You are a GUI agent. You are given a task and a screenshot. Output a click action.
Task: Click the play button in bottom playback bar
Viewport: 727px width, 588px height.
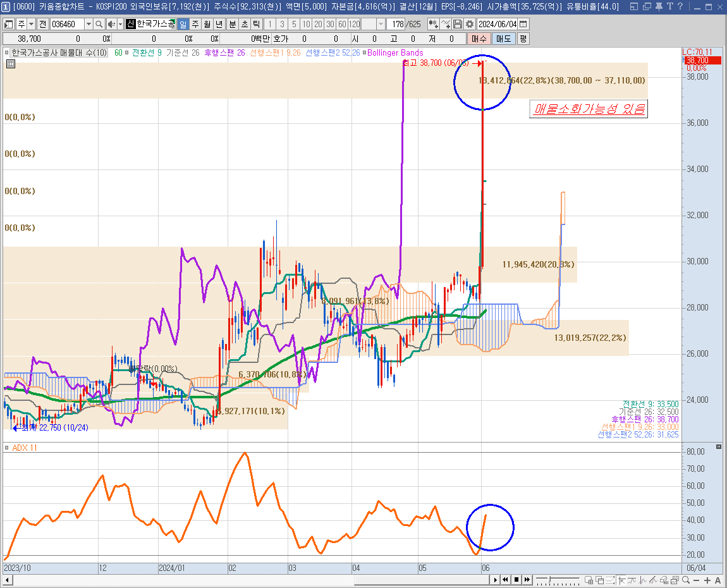[x=495, y=580]
